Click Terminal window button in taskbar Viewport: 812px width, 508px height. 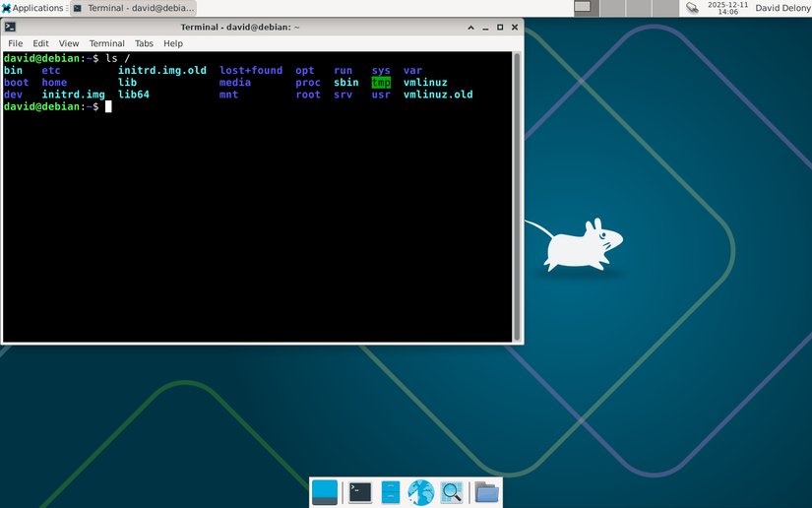[134, 8]
